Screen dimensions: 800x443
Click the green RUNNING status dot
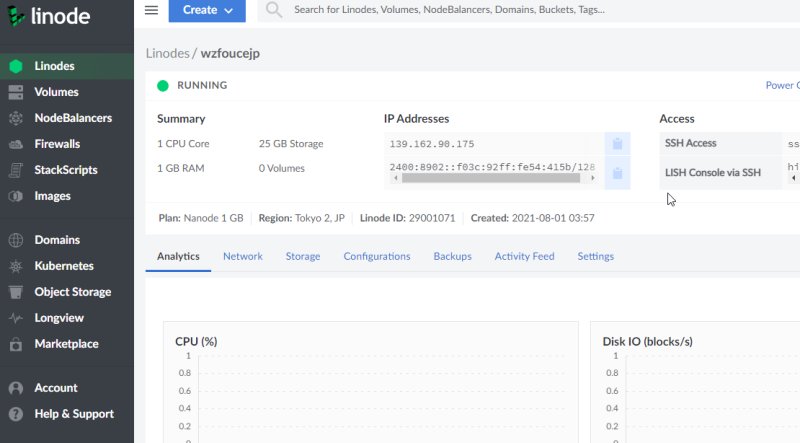163,86
